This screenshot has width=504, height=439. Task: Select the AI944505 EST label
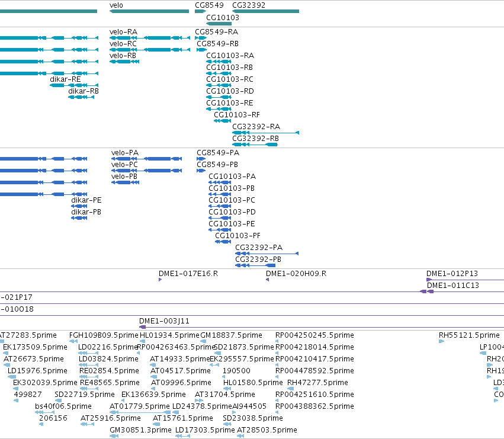click(249, 406)
